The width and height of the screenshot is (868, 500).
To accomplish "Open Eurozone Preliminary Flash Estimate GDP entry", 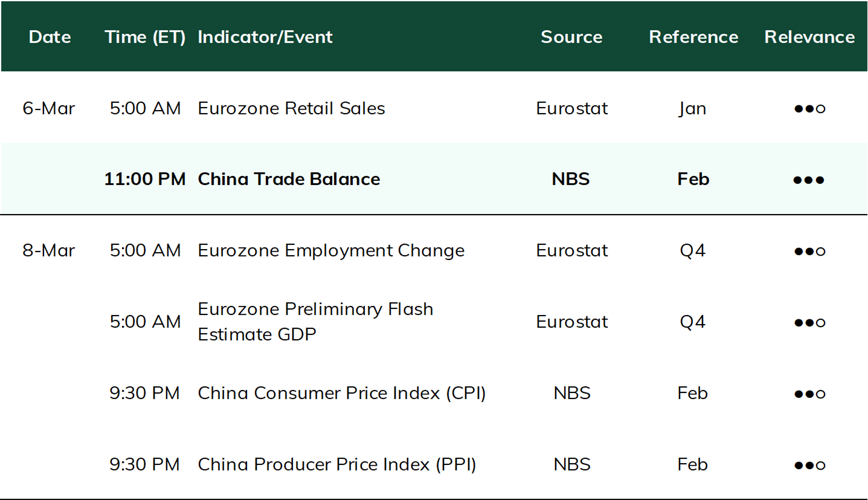I will (x=315, y=322).
